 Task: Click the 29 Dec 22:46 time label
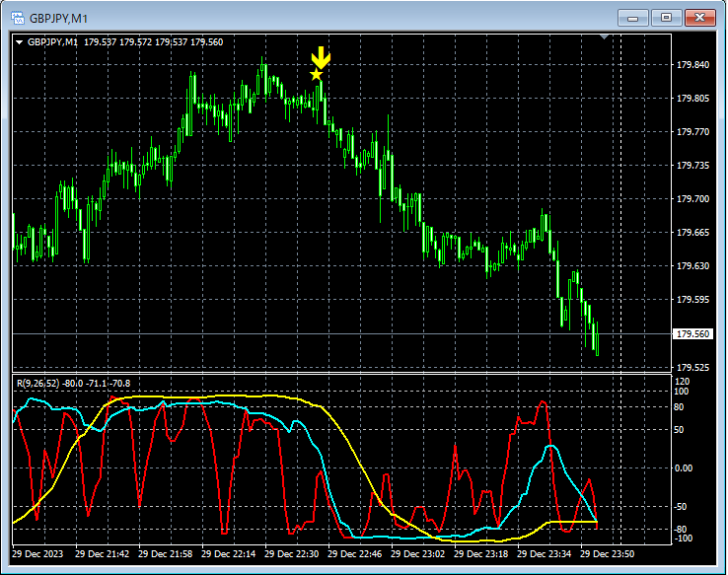pos(355,553)
